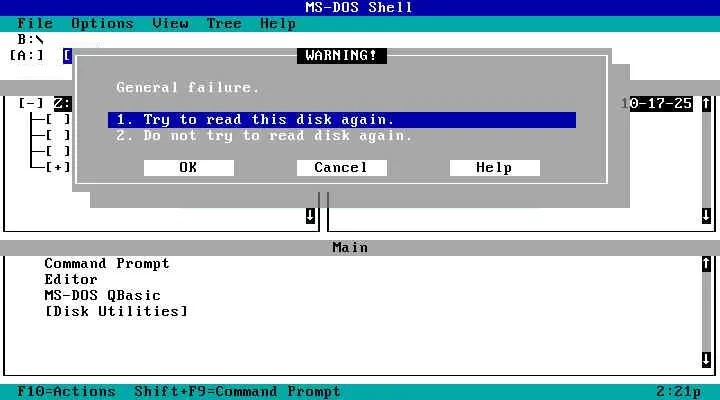720x400 pixels.
Task: Open the Options menu
Action: [x=102, y=23]
